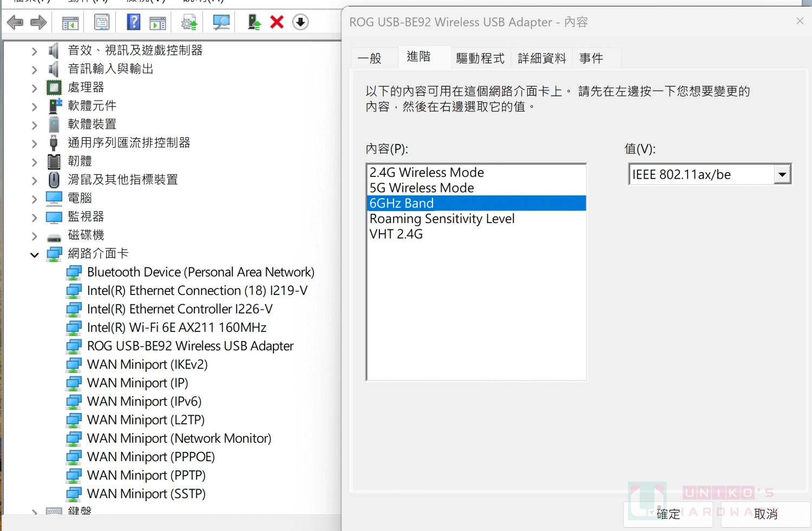Image resolution: width=812 pixels, height=531 pixels.
Task: Expand the 處理器 category
Action: [x=35, y=88]
